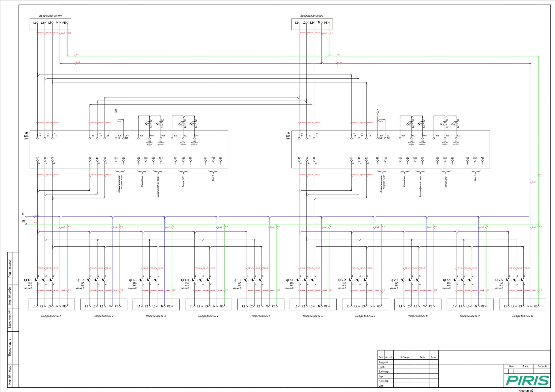Click the Потребитель 5 label
Viewport: 555px width, 392px height.
coord(260,316)
